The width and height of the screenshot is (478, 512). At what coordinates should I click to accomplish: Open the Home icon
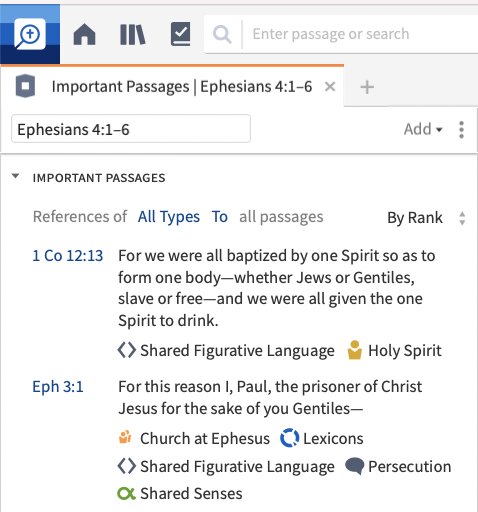84,34
